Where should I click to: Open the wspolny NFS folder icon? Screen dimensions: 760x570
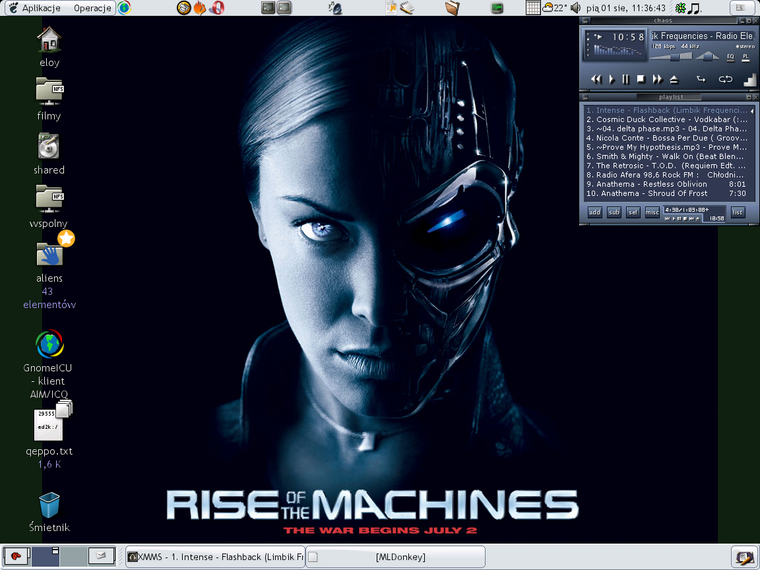[49, 199]
